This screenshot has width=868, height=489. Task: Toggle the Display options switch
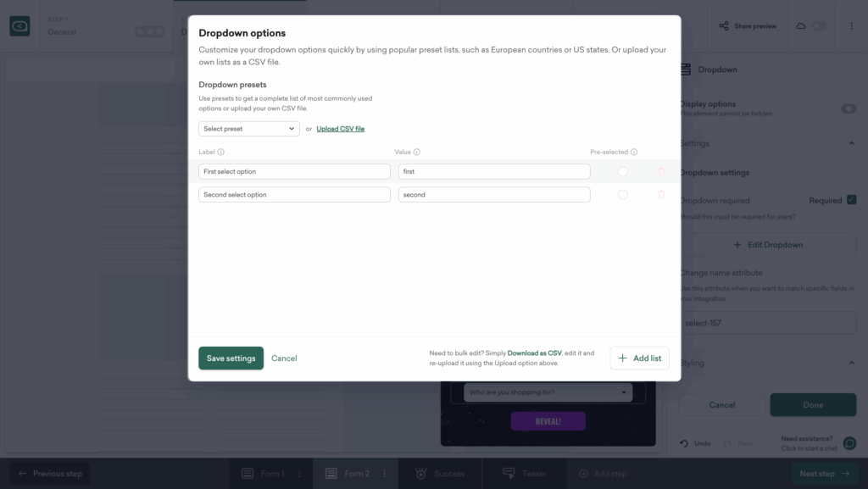(849, 108)
